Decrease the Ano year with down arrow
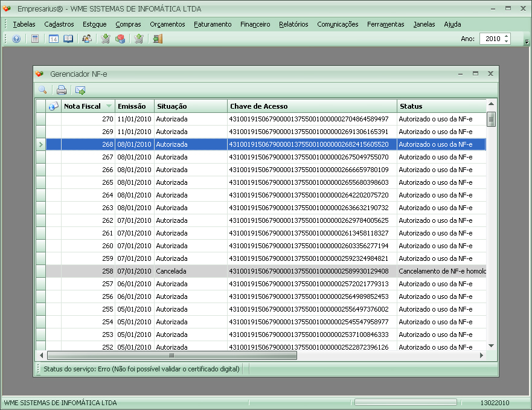The height and width of the screenshot is (410, 532). (506, 42)
